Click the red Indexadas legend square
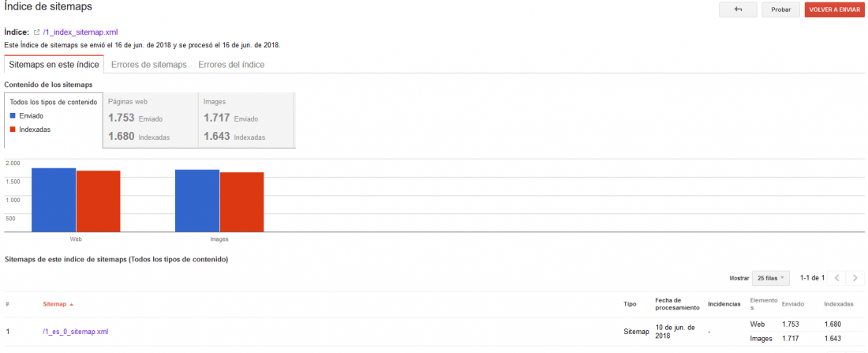868x353 pixels. click(13, 130)
